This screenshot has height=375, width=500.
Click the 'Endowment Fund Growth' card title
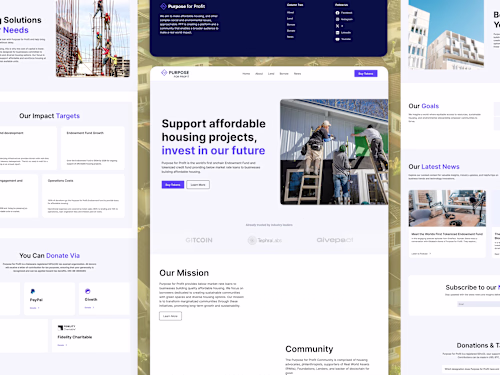[85, 133]
